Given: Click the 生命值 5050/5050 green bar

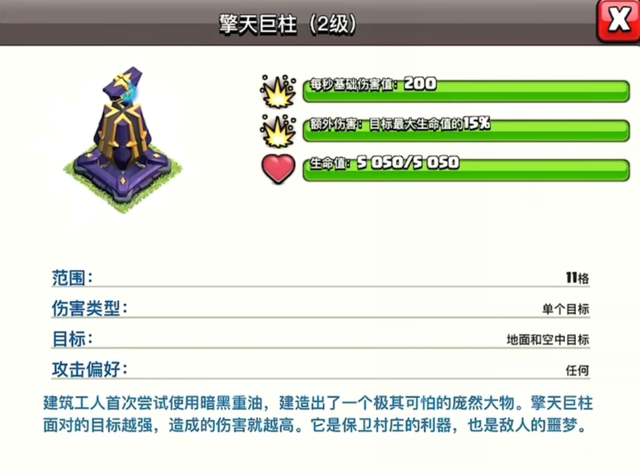Looking at the screenshot, I should click(x=466, y=169).
